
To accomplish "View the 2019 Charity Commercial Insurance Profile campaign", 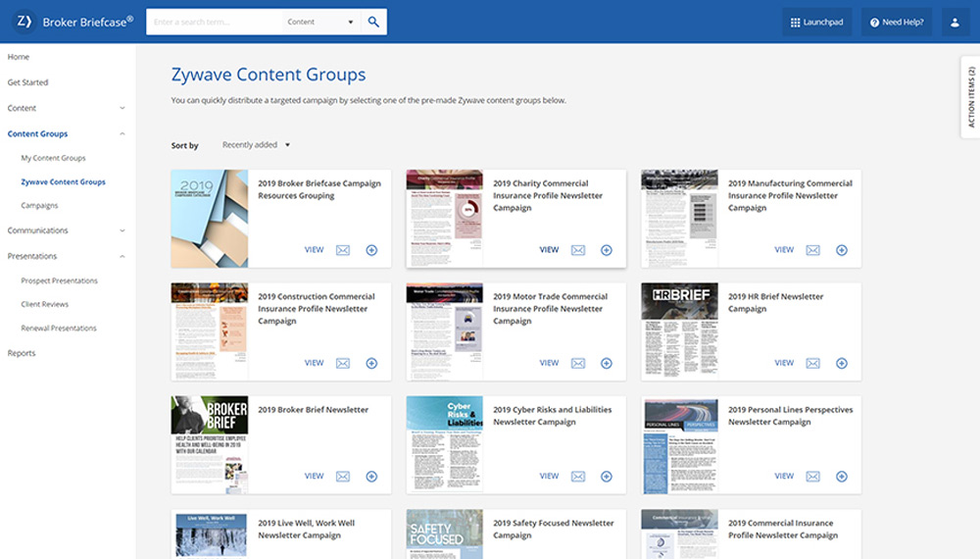I will pos(549,249).
